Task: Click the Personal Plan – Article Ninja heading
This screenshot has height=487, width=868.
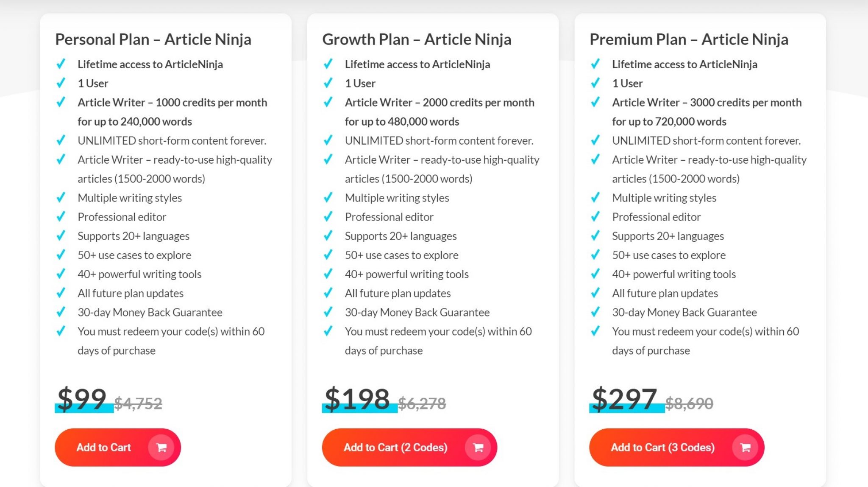Action: pos(153,39)
